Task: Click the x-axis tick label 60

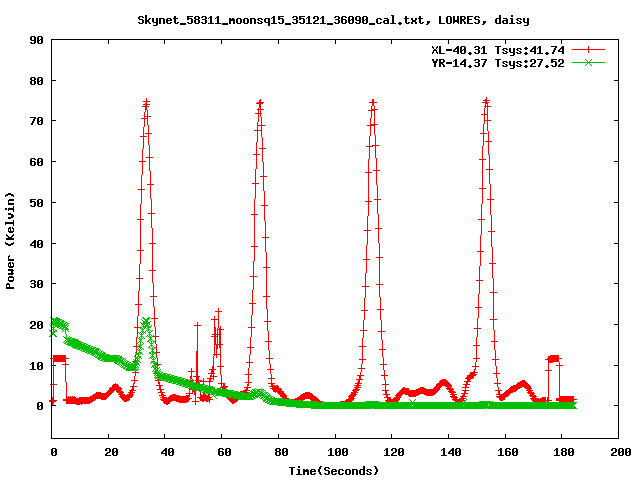Action: (224, 452)
